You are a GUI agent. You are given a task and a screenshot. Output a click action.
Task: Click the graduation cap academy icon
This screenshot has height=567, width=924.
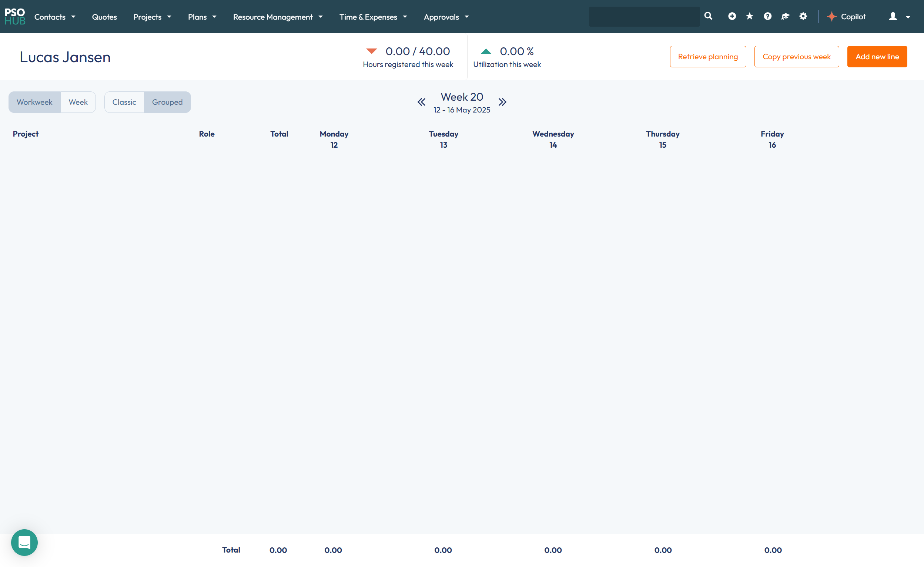(x=785, y=16)
